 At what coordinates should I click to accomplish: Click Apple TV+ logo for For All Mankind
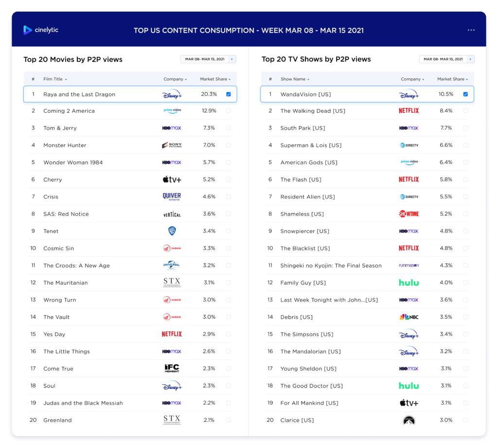[409, 403]
